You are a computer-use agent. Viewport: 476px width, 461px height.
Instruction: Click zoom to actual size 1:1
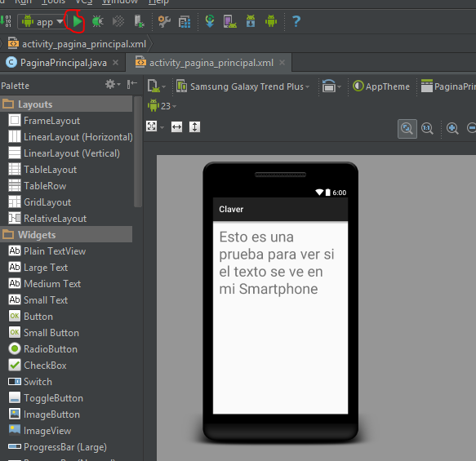pos(427,129)
